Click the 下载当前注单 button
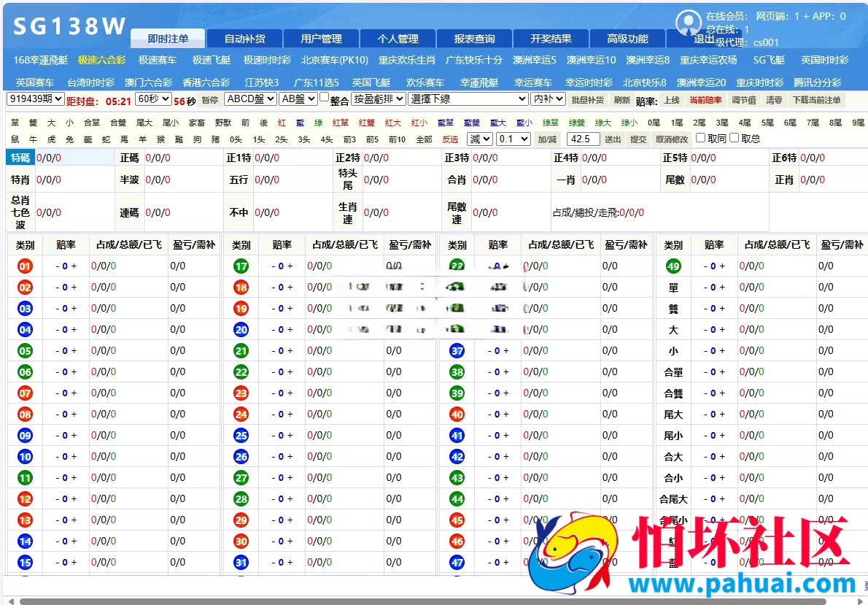The width and height of the screenshot is (868, 605). click(x=816, y=100)
